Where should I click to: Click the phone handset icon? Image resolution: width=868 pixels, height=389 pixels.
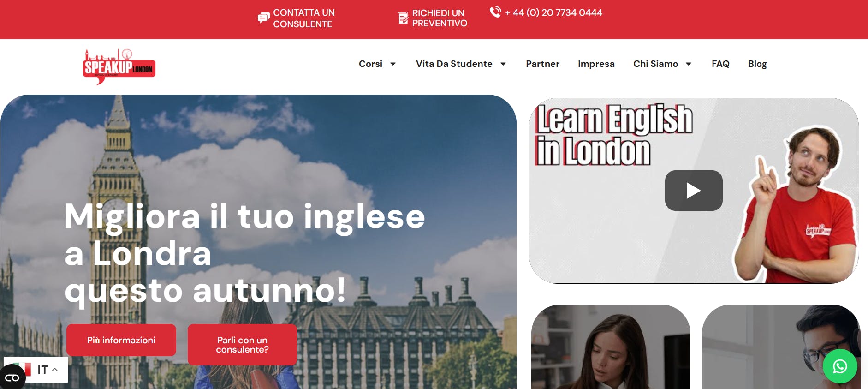495,12
